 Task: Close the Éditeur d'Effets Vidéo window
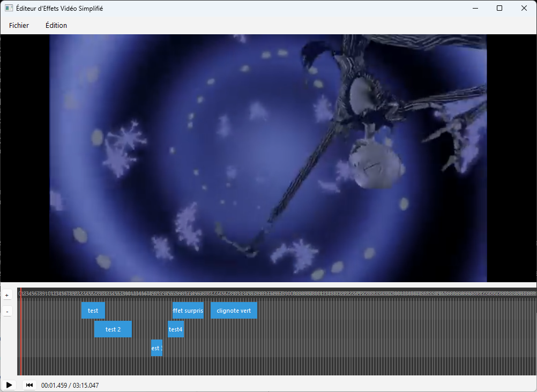coord(524,9)
